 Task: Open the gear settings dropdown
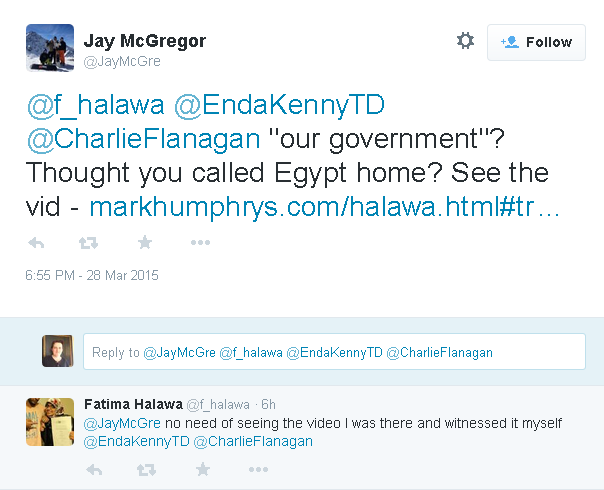click(x=465, y=41)
